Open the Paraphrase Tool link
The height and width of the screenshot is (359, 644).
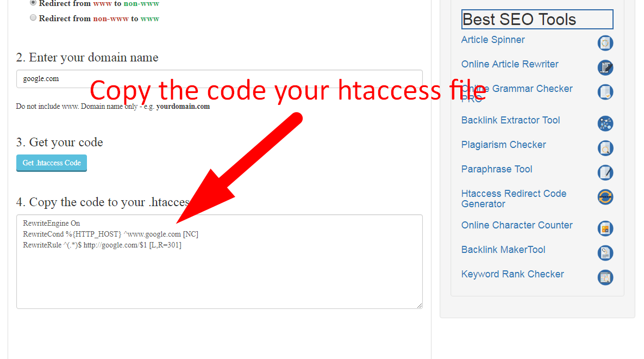click(x=496, y=169)
